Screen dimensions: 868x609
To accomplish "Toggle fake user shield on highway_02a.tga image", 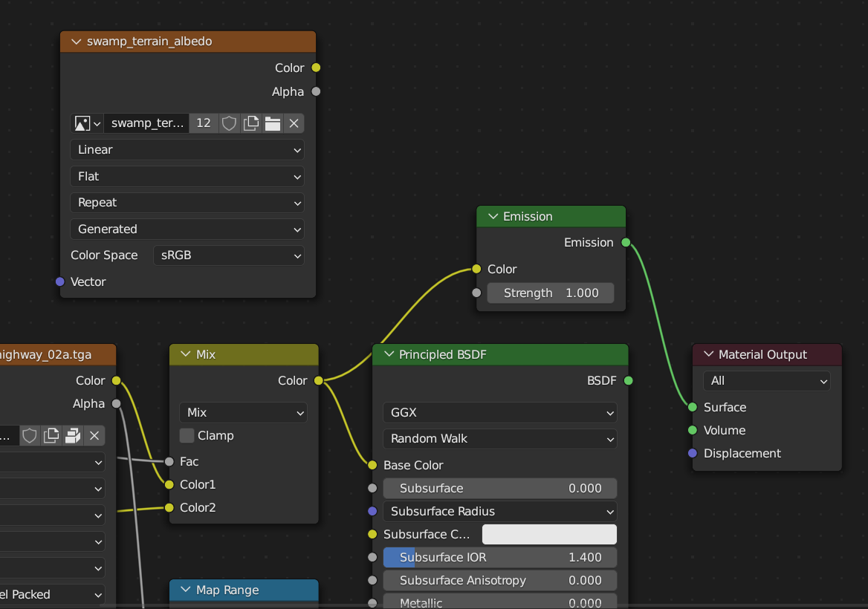I will tap(30, 436).
